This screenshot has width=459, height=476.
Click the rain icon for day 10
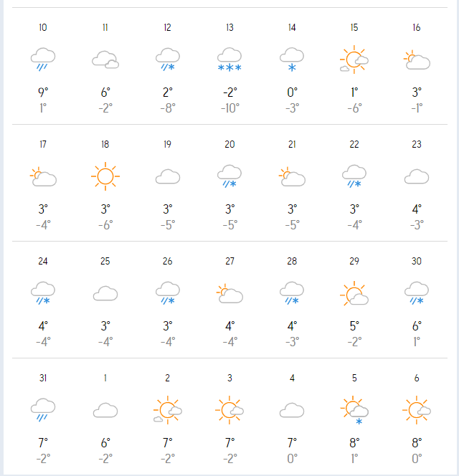[x=43, y=59]
